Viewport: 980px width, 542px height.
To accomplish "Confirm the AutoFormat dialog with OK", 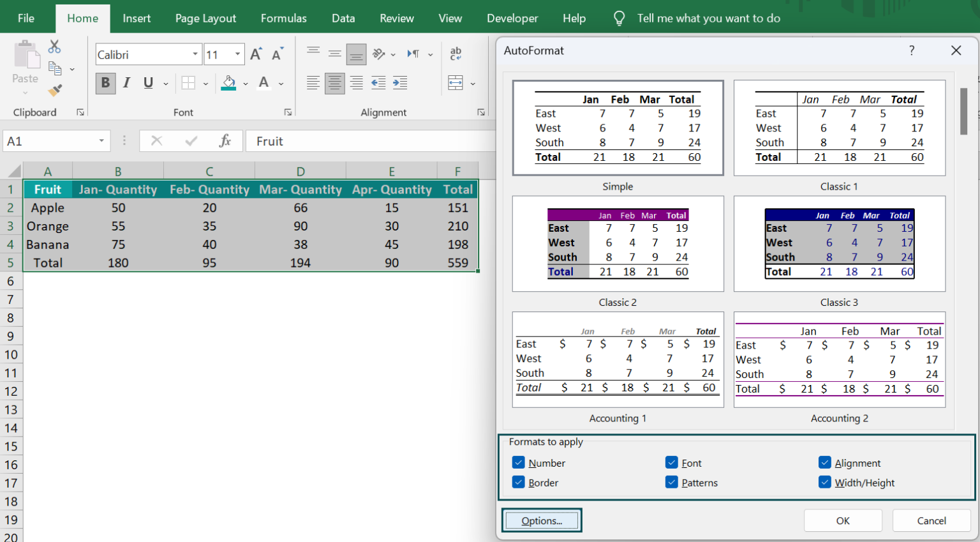I will pos(842,520).
